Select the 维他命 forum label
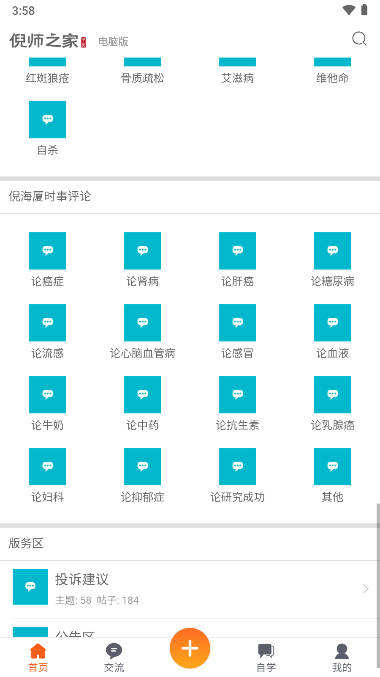The image size is (380, 677). coord(332,78)
